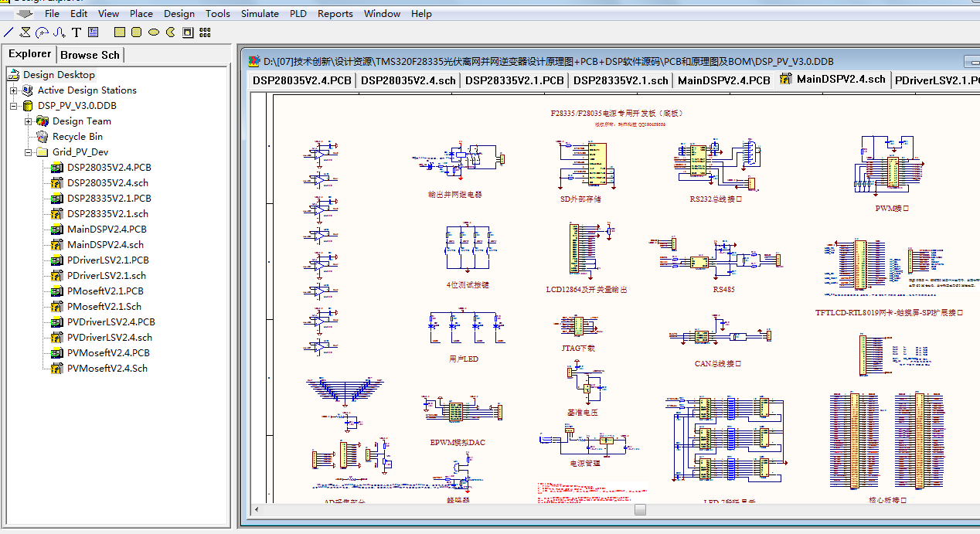Viewport: 980px width, 534px height.
Task: Open the Edit menu
Action: tap(79, 14)
